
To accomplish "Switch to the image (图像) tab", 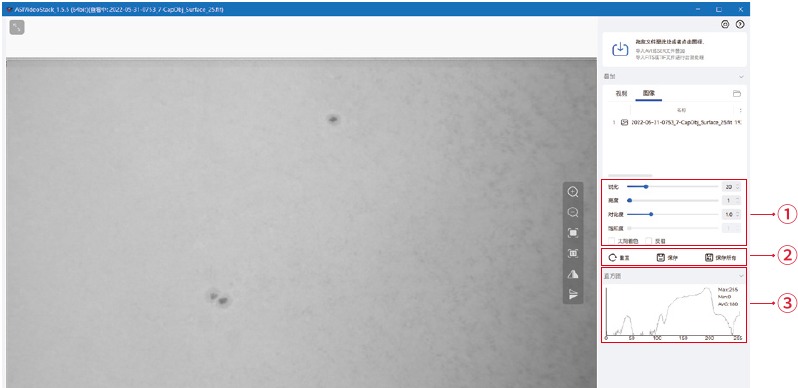I will point(648,94).
